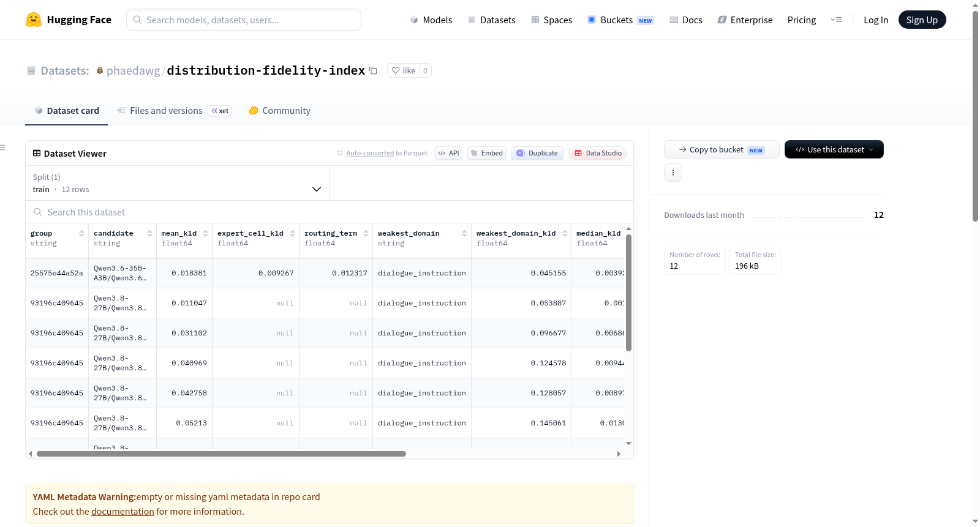Sort by the group column
This screenshot has width=980, height=527.
pos(81,233)
